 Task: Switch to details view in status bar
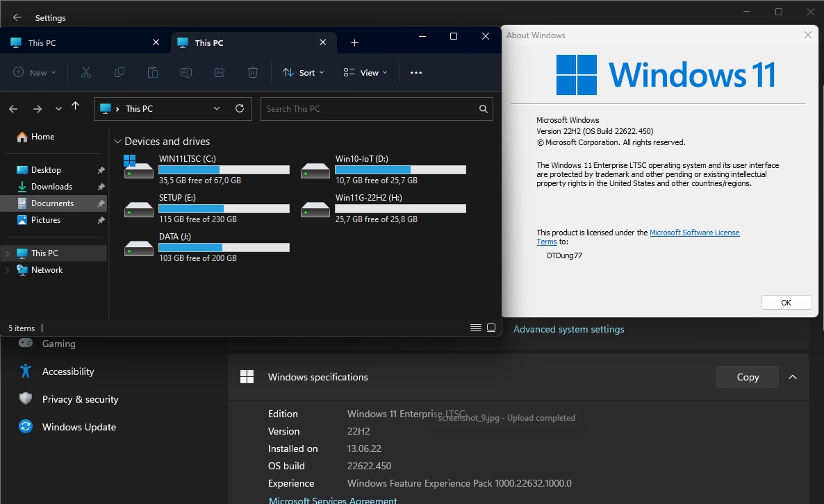pos(476,328)
